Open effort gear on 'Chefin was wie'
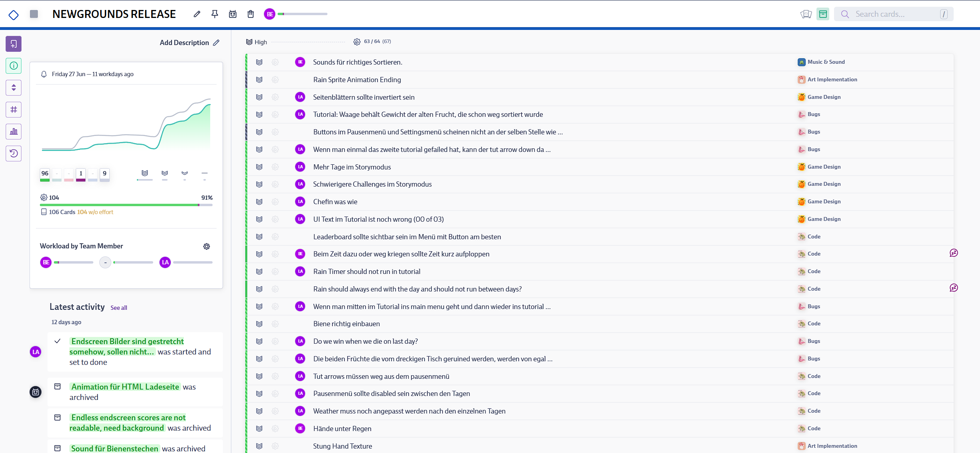 [x=275, y=202]
